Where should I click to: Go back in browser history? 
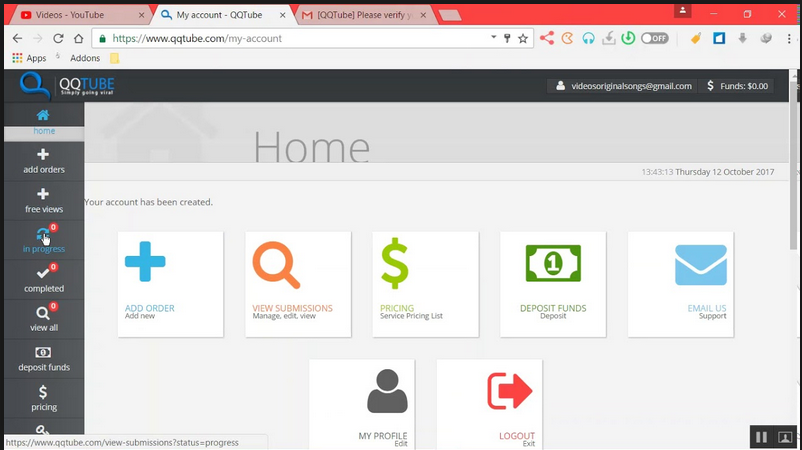(x=17, y=38)
